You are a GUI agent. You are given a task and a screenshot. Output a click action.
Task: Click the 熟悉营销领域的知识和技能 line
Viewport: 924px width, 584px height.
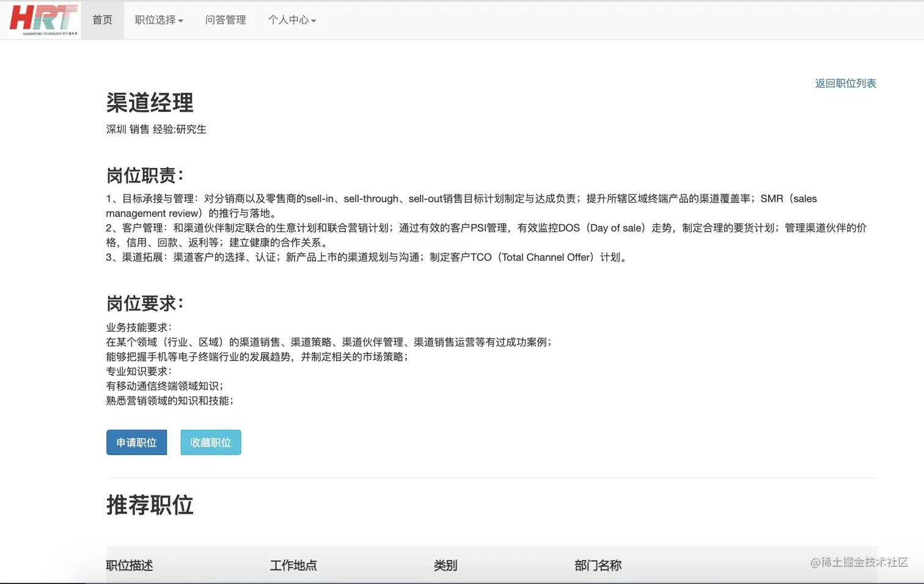(170, 401)
